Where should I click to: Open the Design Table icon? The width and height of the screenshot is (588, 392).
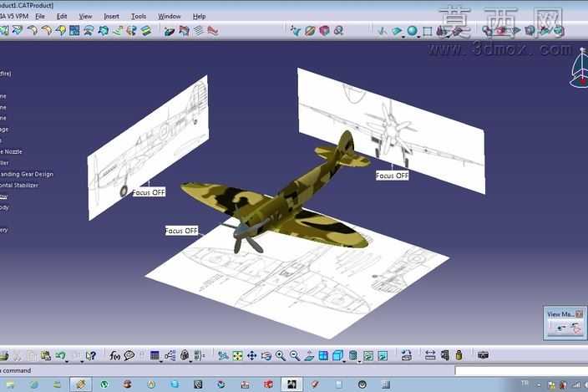155,355
